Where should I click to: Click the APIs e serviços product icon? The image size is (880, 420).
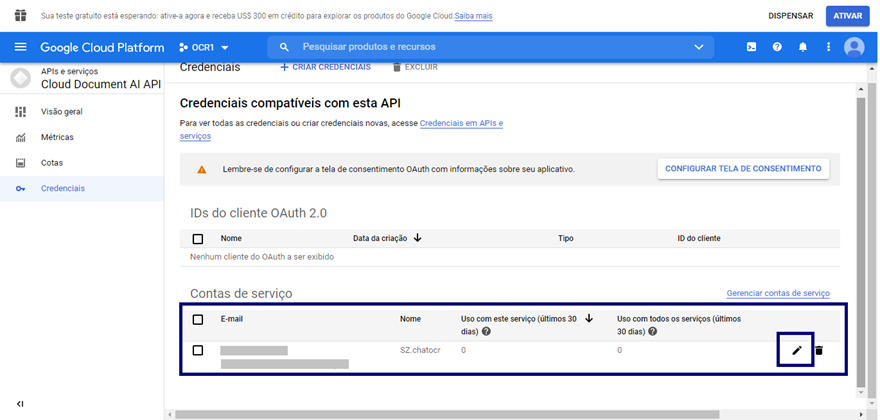[21, 78]
